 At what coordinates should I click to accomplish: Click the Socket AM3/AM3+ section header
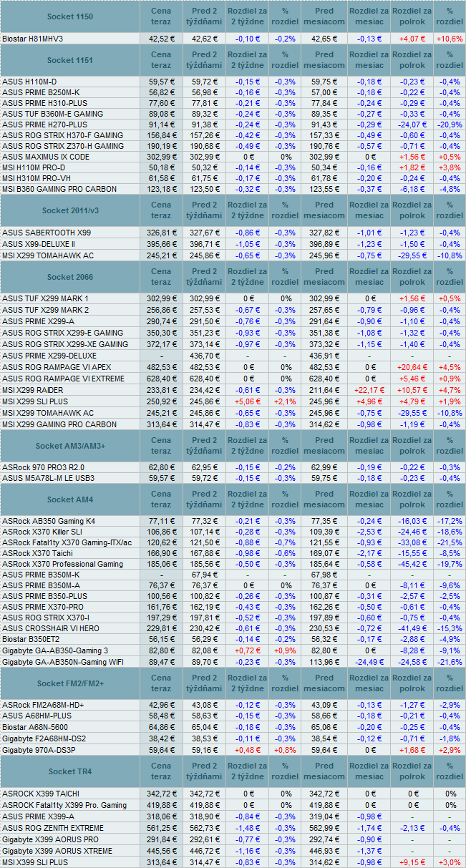click(69, 446)
